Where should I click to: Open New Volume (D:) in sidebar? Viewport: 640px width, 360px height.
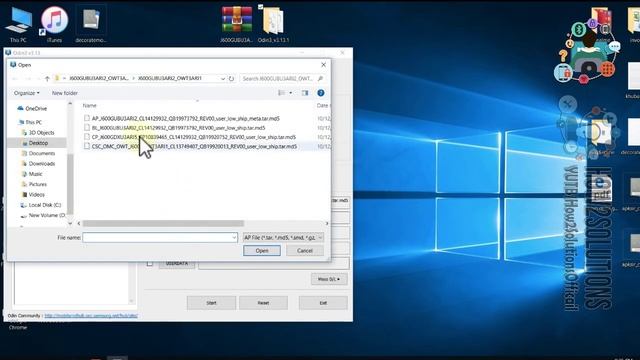pyautogui.click(x=43, y=215)
